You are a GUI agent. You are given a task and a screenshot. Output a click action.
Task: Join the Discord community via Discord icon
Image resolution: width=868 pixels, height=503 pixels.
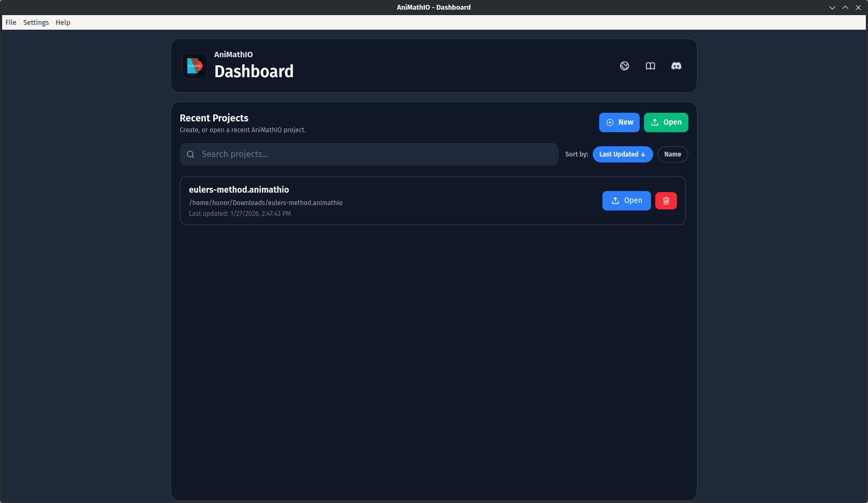click(676, 66)
